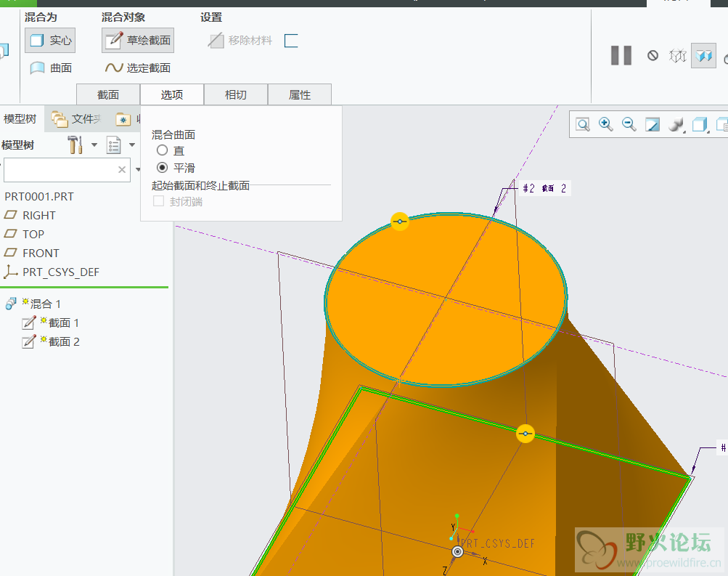Select PRT0001.PRT in the model tree
This screenshot has width=728, height=576.
39,197
